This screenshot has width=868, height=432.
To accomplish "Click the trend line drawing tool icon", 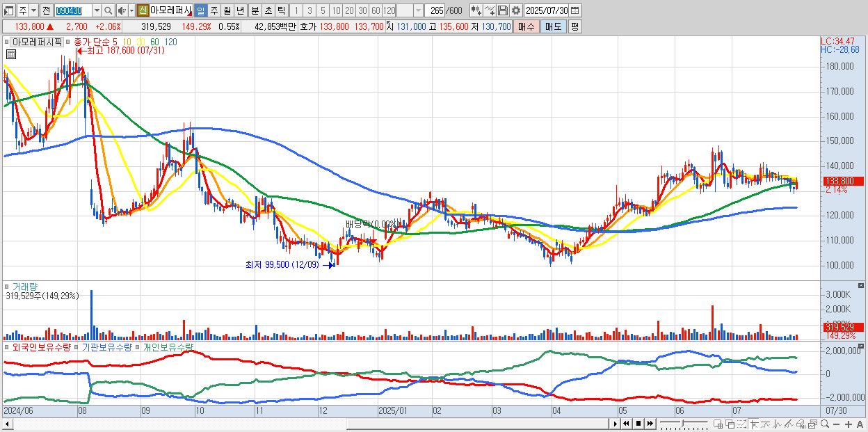I will (x=766, y=424).
